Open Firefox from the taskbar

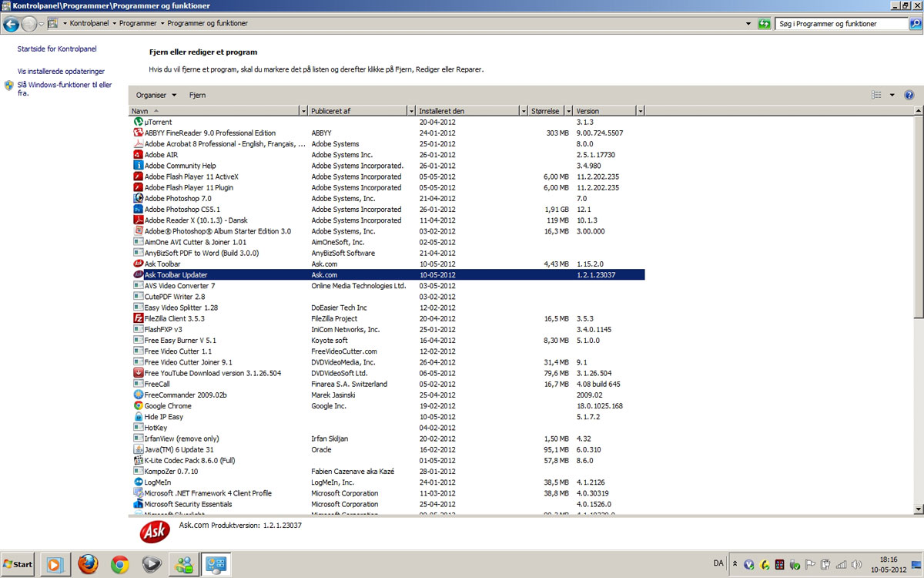pyautogui.click(x=88, y=564)
